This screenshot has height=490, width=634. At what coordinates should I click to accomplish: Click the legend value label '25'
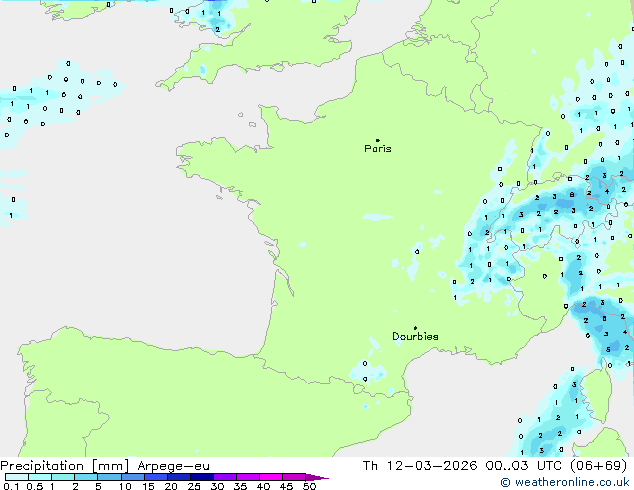click(194, 486)
